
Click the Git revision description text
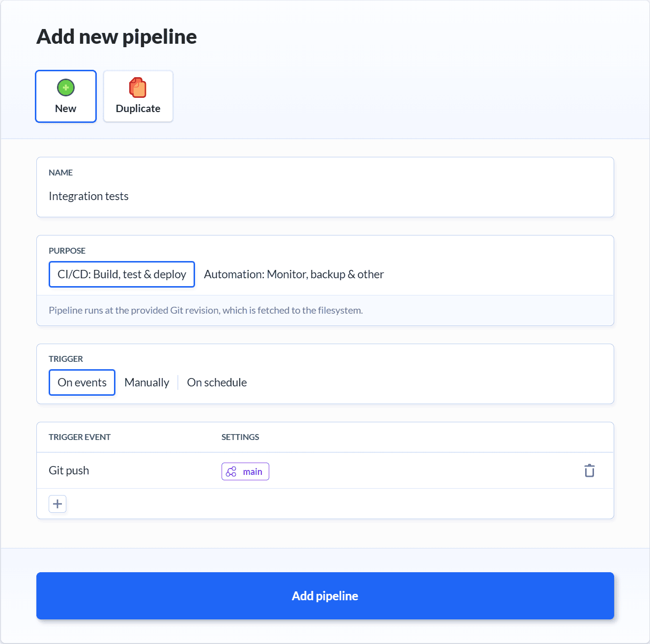click(206, 310)
